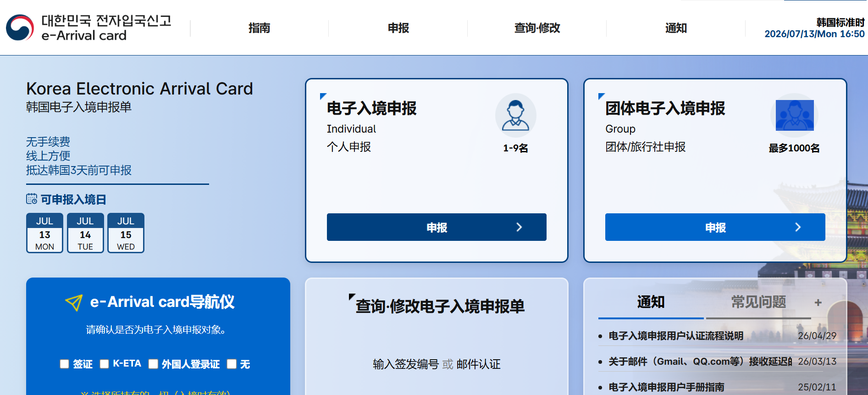
Task: Open notice about Gmail、QQ.com mail delays
Action: pyautogui.click(x=700, y=362)
